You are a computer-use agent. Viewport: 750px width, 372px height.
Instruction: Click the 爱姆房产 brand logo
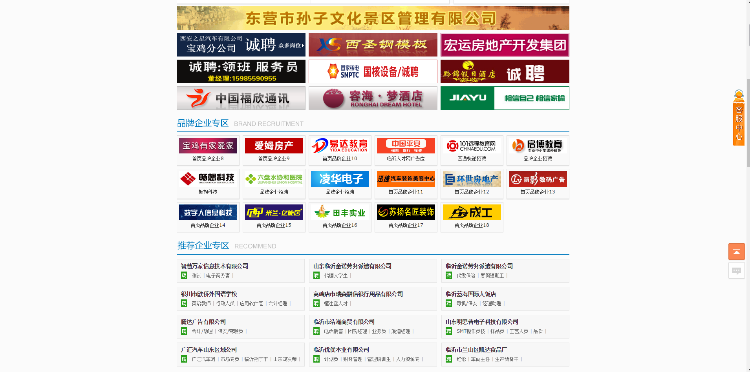click(x=274, y=146)
